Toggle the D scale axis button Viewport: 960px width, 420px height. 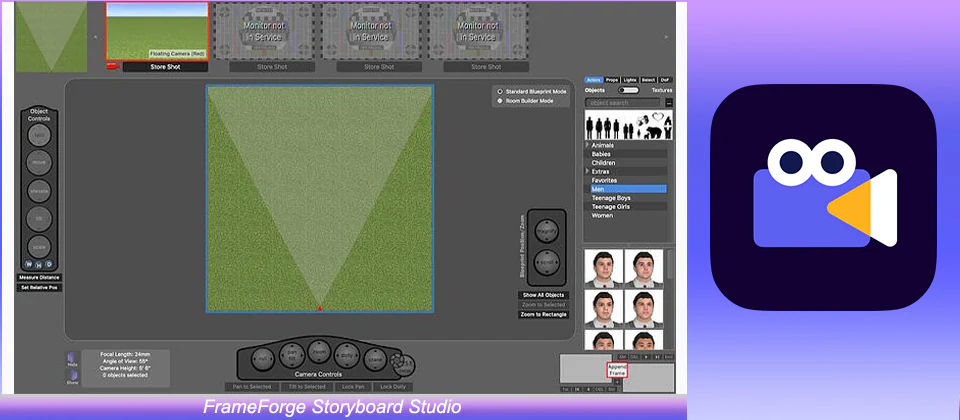pos(49,264)
